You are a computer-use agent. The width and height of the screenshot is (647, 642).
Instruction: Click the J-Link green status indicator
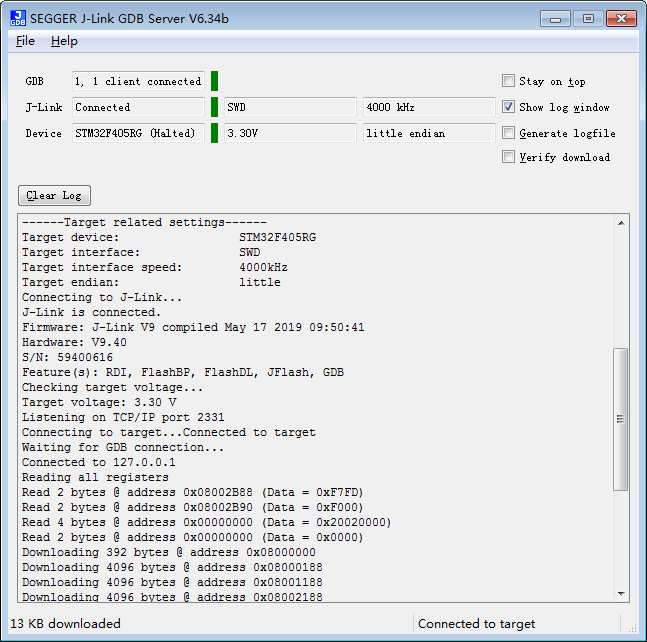click(x=214, y=107)
